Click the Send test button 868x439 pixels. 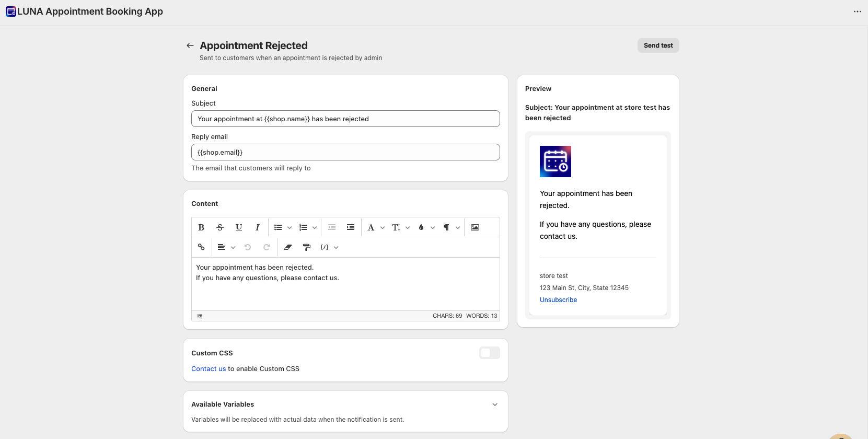click(658, 45)
